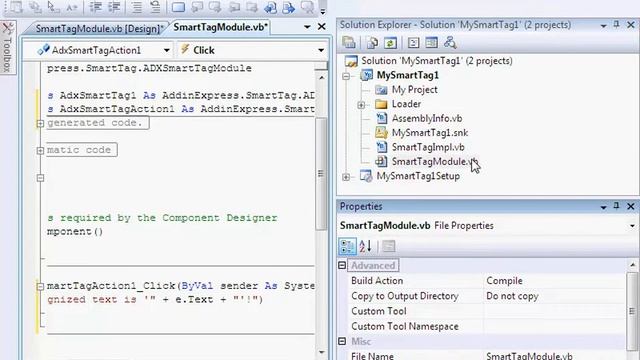Go to the previous bookmark

point(197,7)
